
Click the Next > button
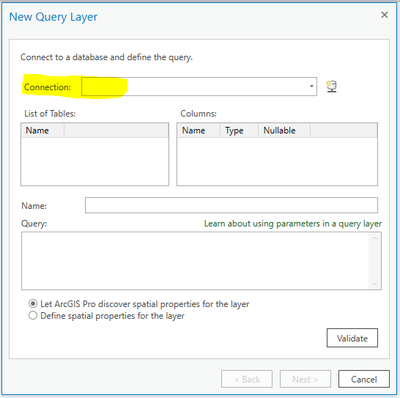click(305, 379)
